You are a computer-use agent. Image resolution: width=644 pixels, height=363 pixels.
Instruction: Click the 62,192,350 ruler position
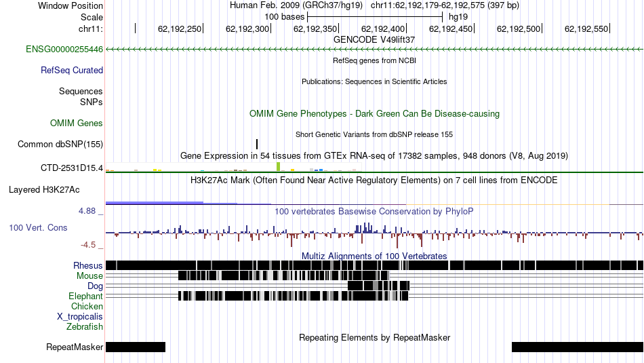(315, 28)
